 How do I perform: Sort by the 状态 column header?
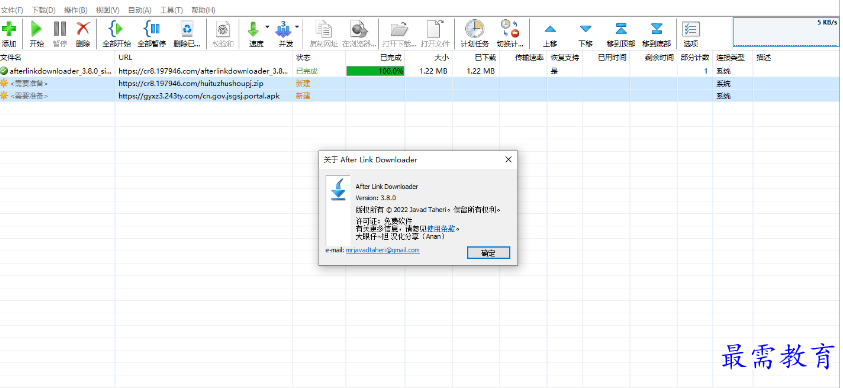click(319, 58)
